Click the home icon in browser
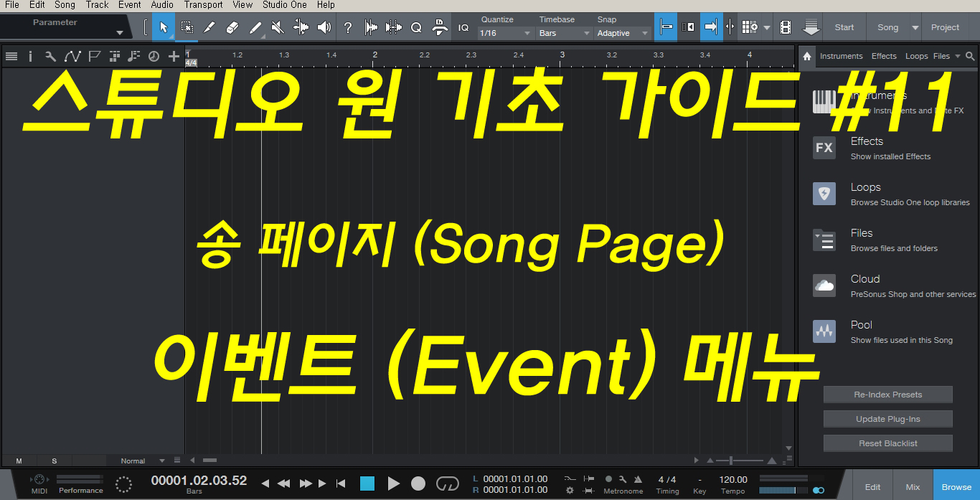 pos(806,56)
